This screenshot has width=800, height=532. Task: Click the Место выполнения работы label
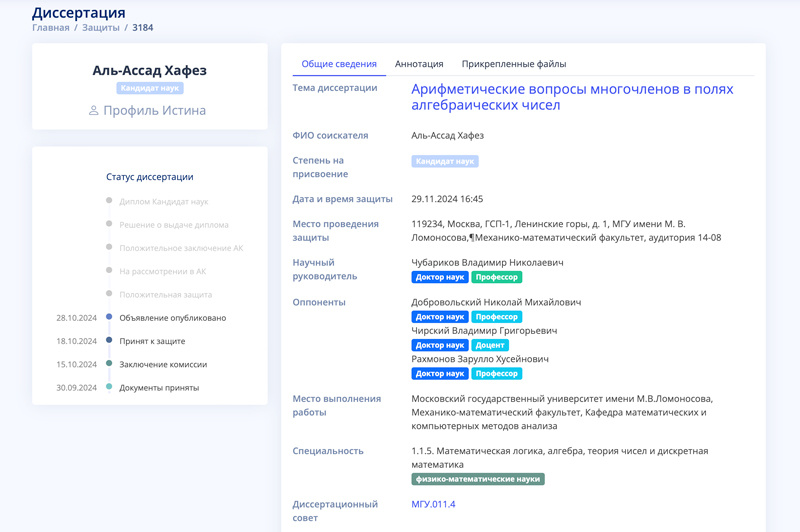337,406
